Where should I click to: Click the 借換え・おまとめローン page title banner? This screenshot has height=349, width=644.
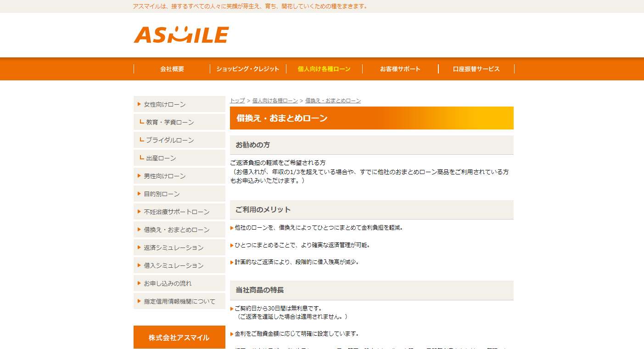372,118
